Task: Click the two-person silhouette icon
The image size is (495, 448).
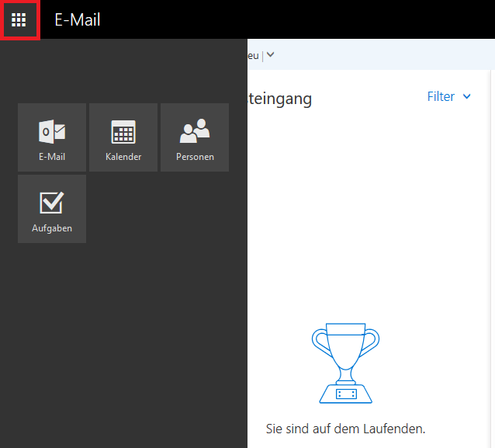Action: click(195, 132)
